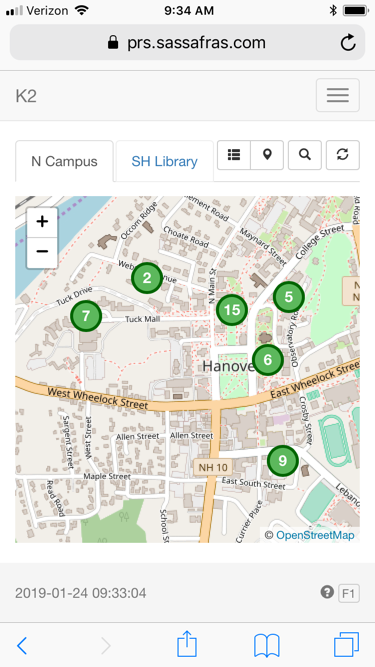The width and height of the screenshot is (375, 667).
Task: Click the K2 brand link
Action: (x=26, y=96)
